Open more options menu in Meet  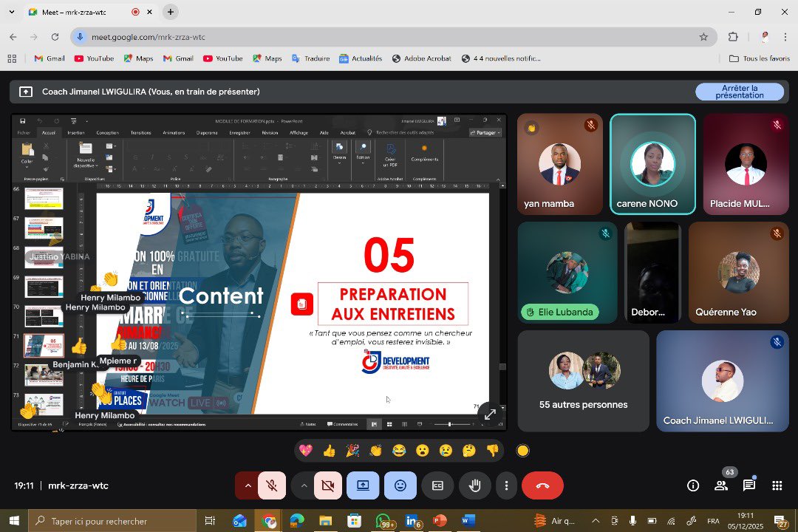click(506, 485)
